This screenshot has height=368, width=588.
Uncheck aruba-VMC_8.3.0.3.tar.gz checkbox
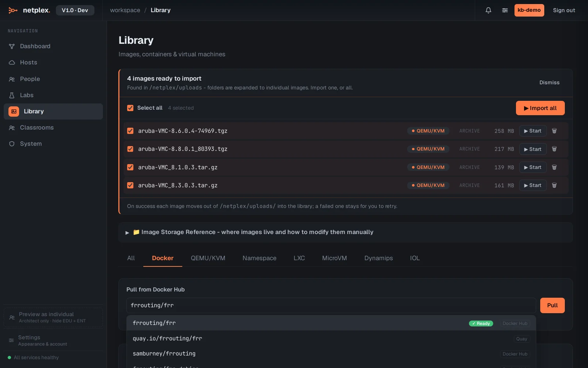click(x=130, y=185)
